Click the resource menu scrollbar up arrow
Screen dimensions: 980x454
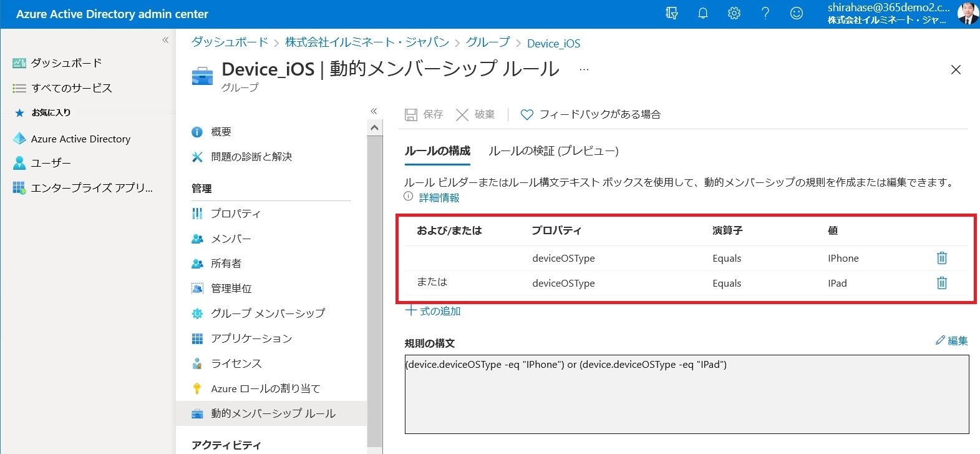[x=374, y=127]
